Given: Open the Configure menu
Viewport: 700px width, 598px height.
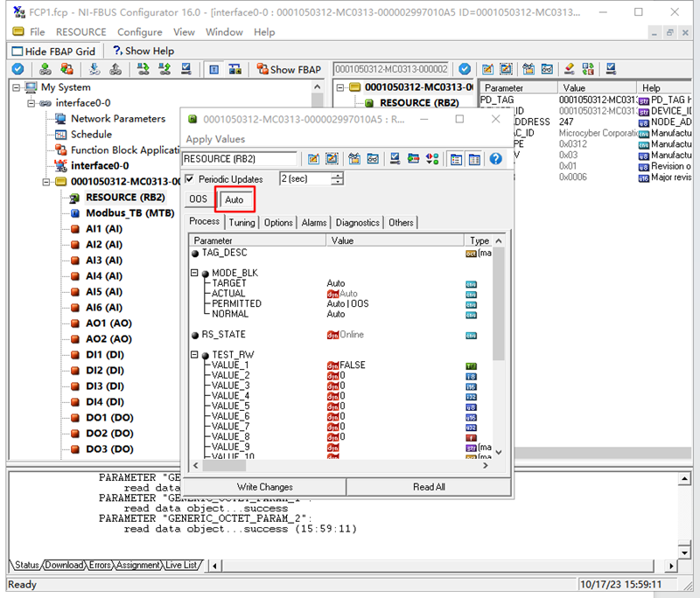Looking at the screenshot, I should 140,32.
